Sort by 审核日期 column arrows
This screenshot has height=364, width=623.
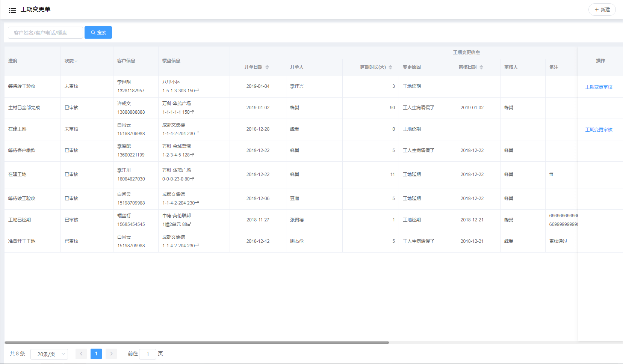pyautogui.click(x=481, y=67)
